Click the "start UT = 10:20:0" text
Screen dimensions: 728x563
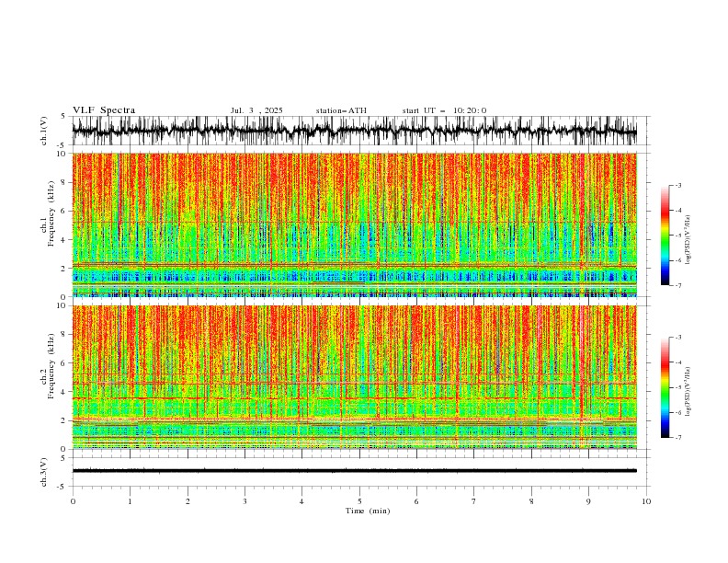pyautogui.click(x=444, y=110)
